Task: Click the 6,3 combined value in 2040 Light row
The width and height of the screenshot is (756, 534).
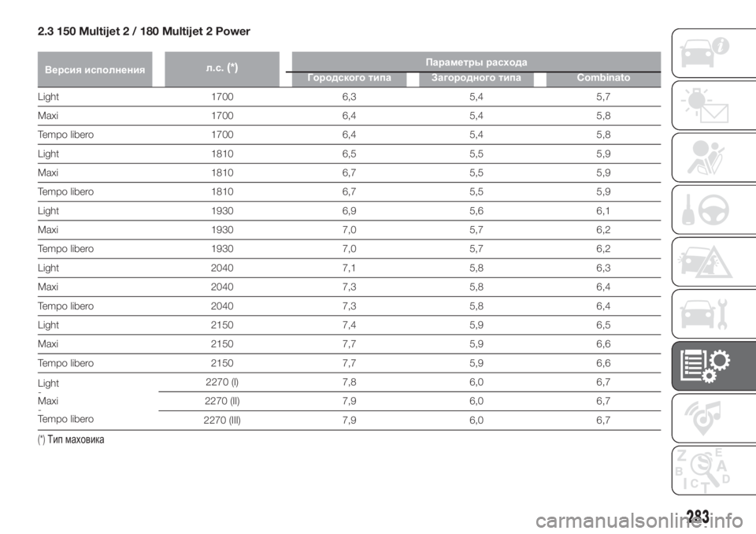Action: 603,268
